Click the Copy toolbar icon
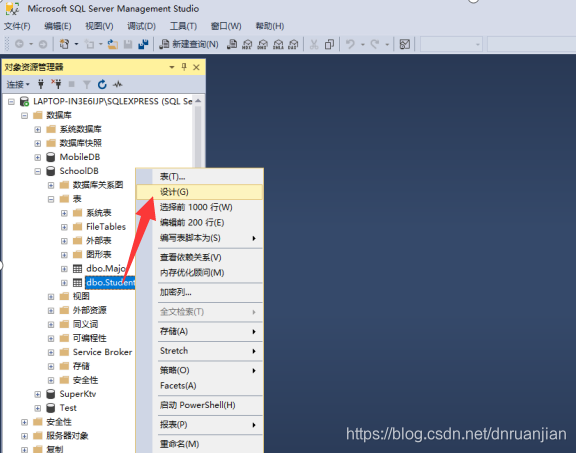This screenshot has height=453, width=576. pos(329,44)
